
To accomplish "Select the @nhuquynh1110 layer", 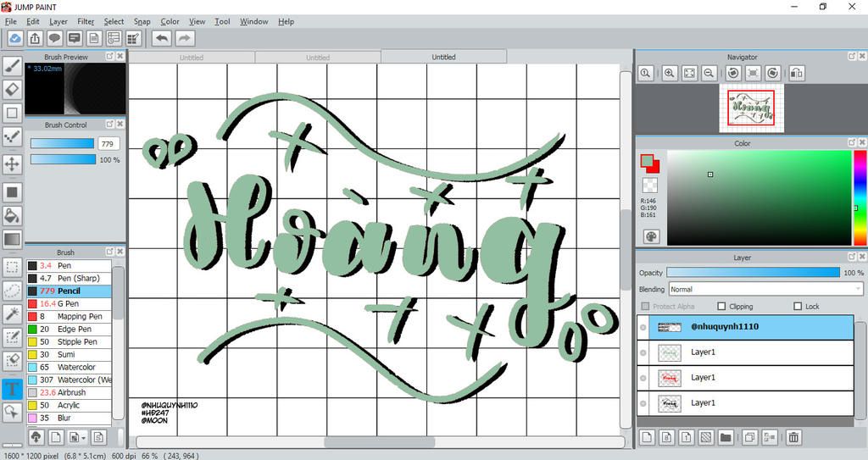I will tap(745, 327).
